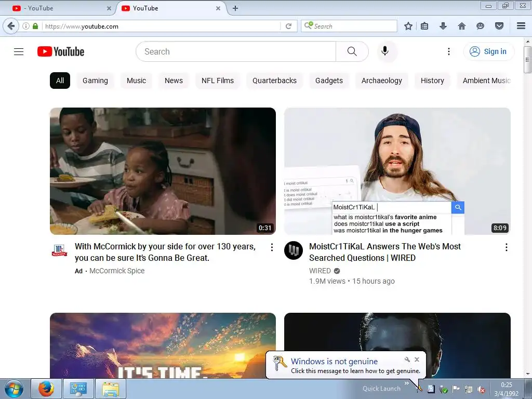Click the Firefox Search box
This screenshot has width=532, height=399.
point(349,26)
